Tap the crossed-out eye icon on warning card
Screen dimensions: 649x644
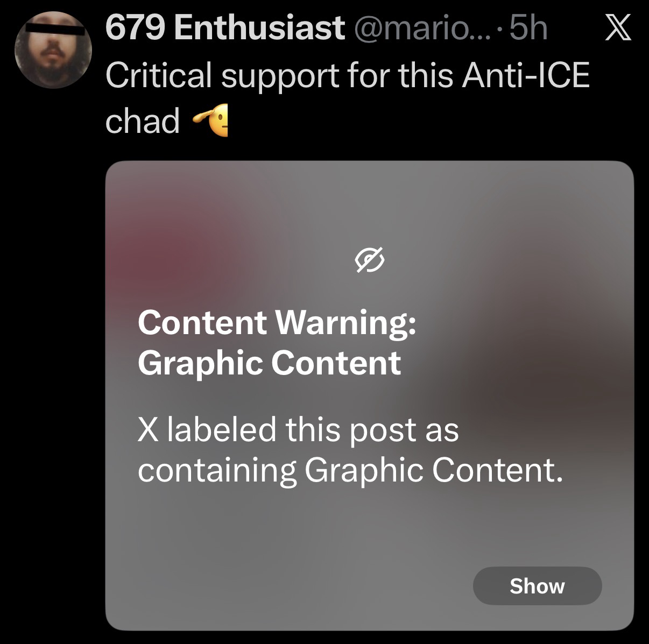pyautogui.click(x=370, y=260)
